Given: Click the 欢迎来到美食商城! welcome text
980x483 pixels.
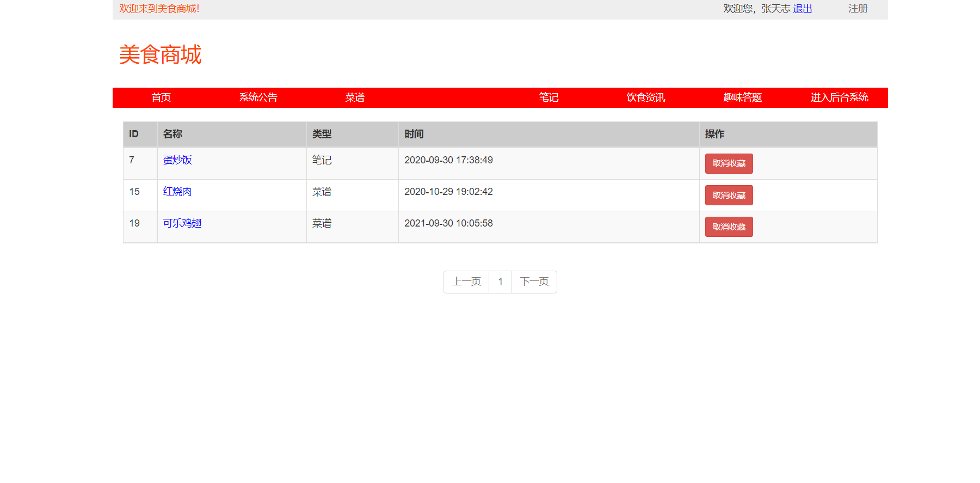Looking at the screenshot, I should (159, 9).
